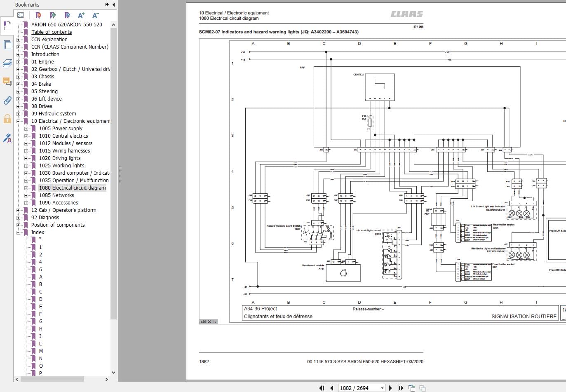Open the Table of contents bookmark
Screen dimensions: 566x392
tap(52, 32)
